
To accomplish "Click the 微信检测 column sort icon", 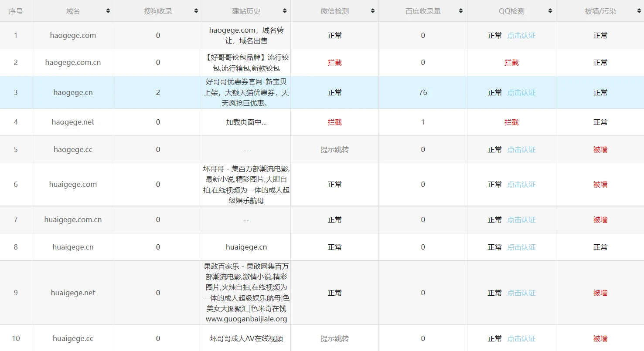I will [373, 11].
